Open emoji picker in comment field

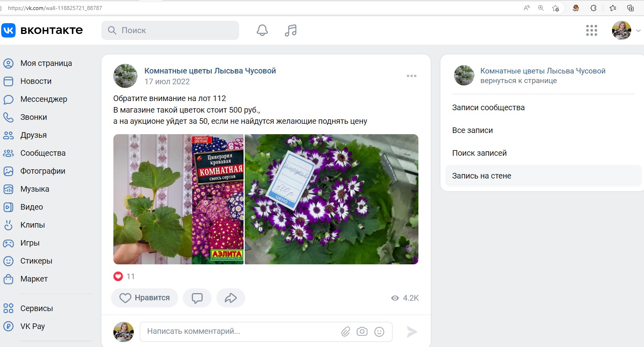(x=379, y=331)
